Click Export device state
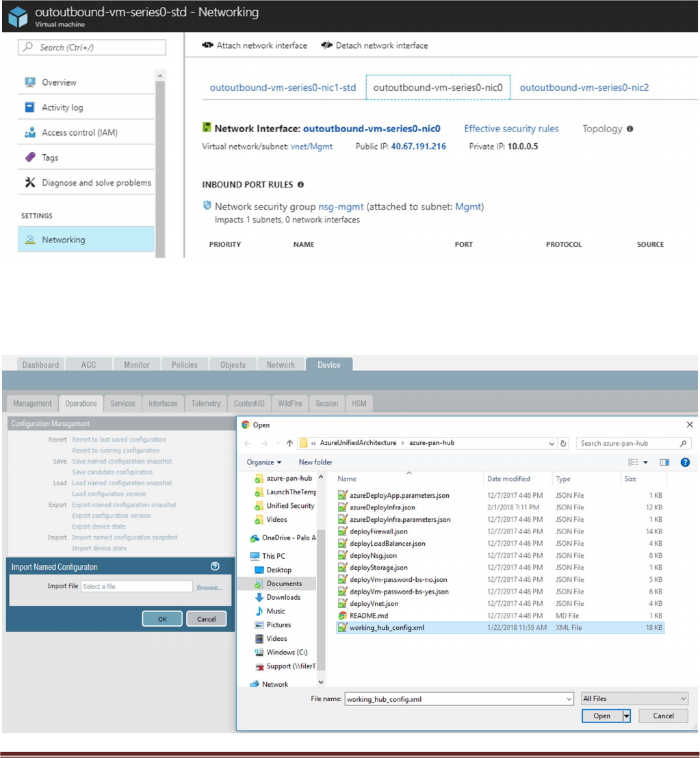700x758 pixels. click(99, 527)
